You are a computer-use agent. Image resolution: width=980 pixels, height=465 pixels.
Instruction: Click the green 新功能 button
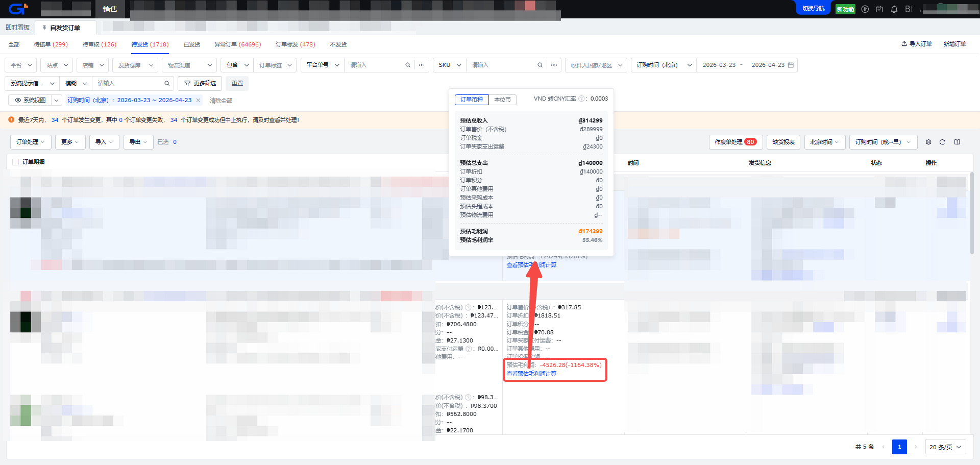click(x=845, y=9)
